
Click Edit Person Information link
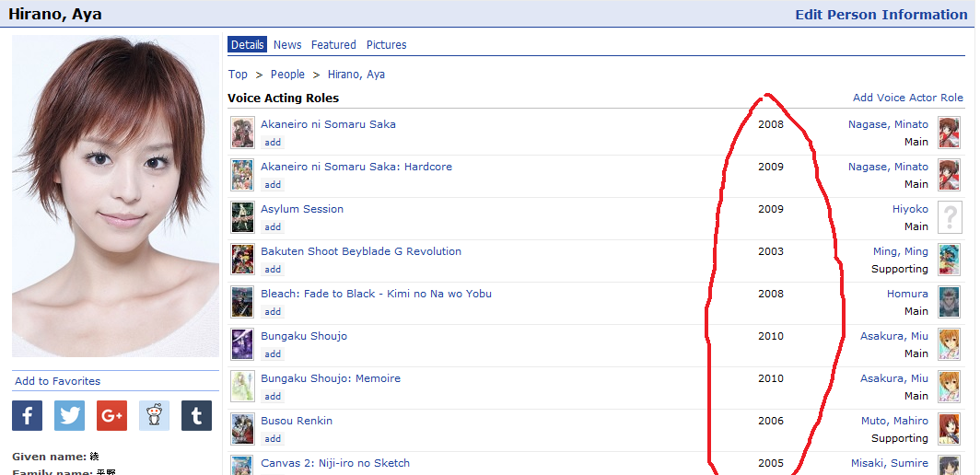pyautogui.click(x=881, y=15)
